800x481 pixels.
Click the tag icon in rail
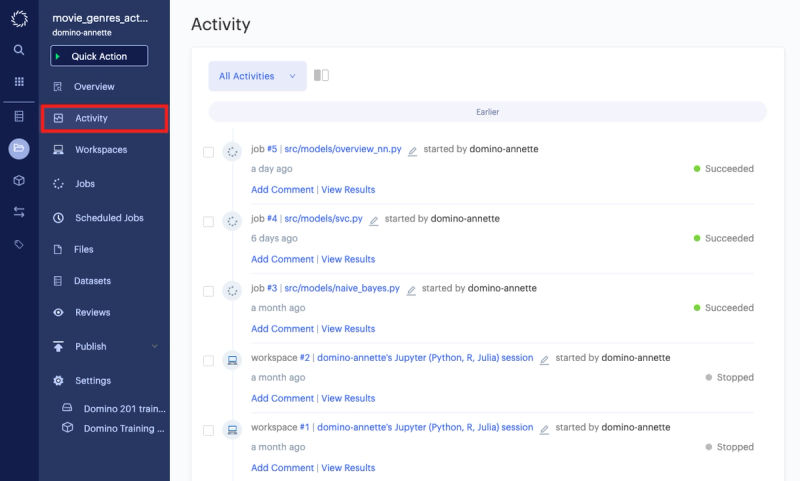(x=19, y=244)
